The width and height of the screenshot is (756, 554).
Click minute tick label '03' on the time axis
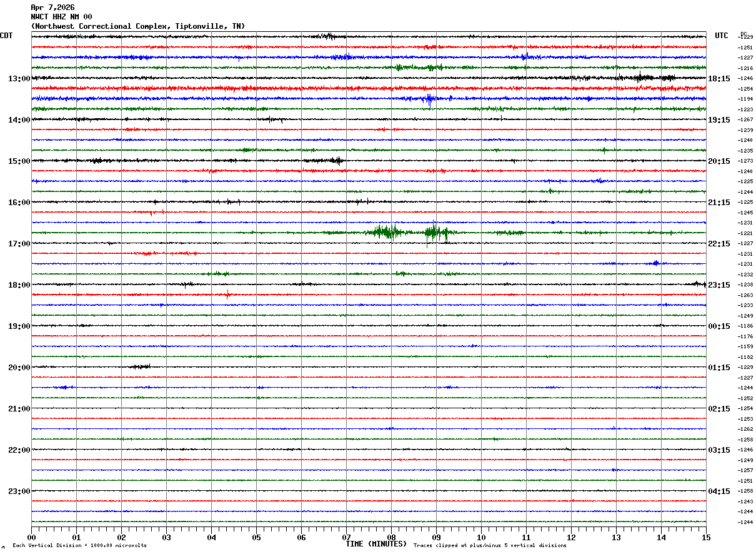coord(166,537)
